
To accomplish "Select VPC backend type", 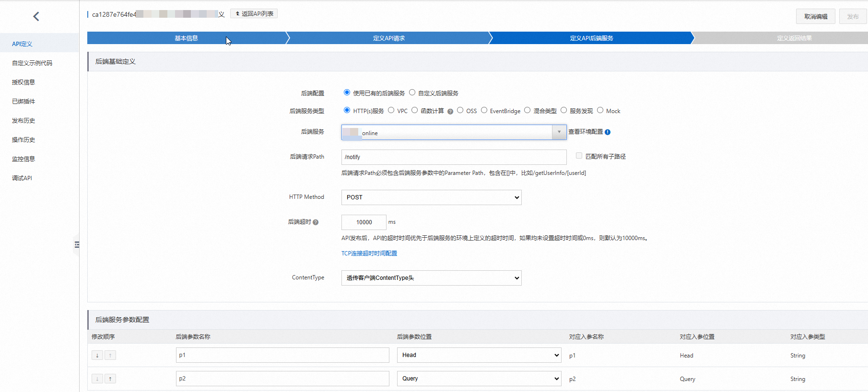I will point(391,110).
